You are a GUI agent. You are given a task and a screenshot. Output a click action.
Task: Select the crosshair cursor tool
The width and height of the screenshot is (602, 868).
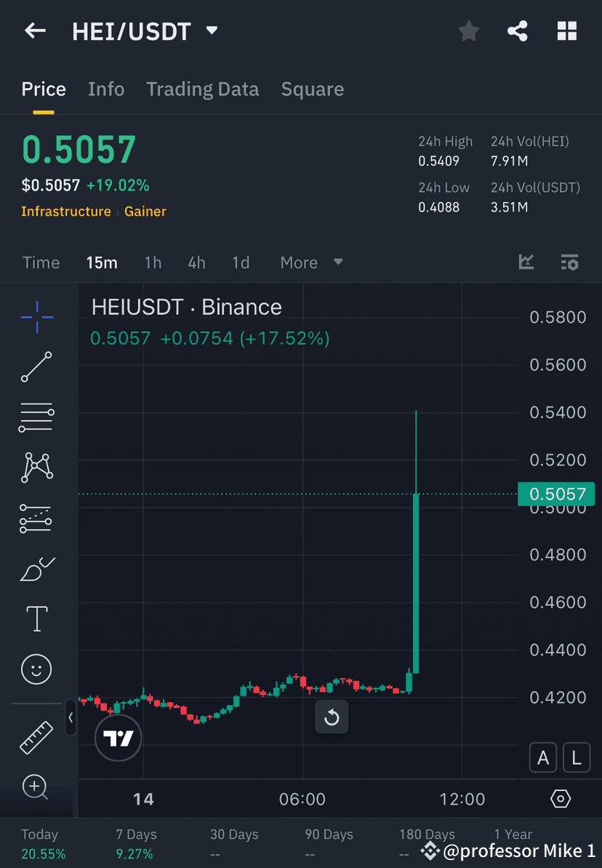coord(36,317)
